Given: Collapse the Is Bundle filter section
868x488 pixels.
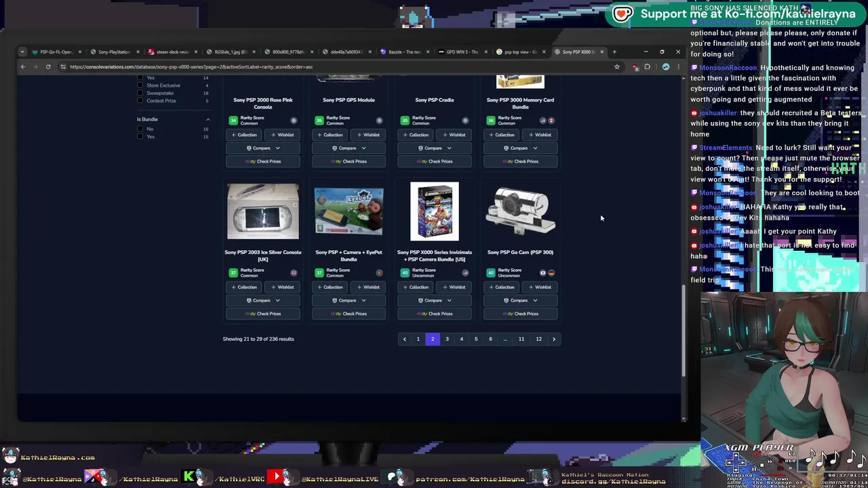Looking at the screenshot, I should coord(208,119).
